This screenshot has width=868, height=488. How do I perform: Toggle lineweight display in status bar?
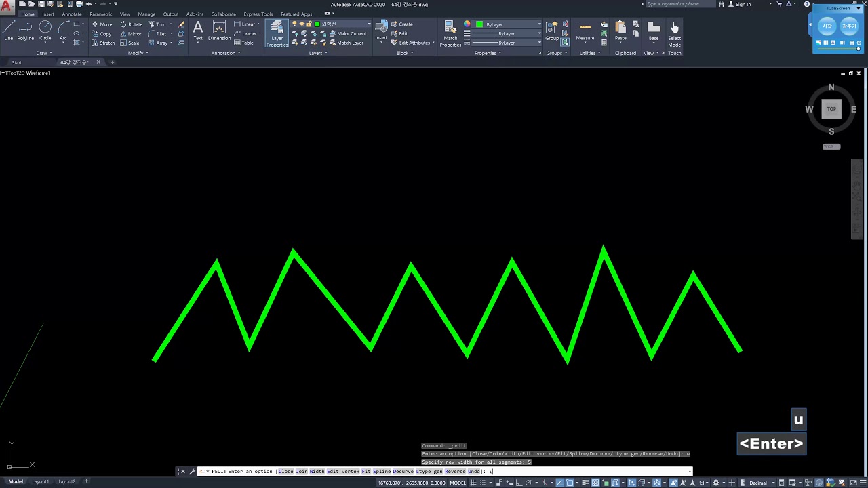pyautogui.click(x=585, y=483)
